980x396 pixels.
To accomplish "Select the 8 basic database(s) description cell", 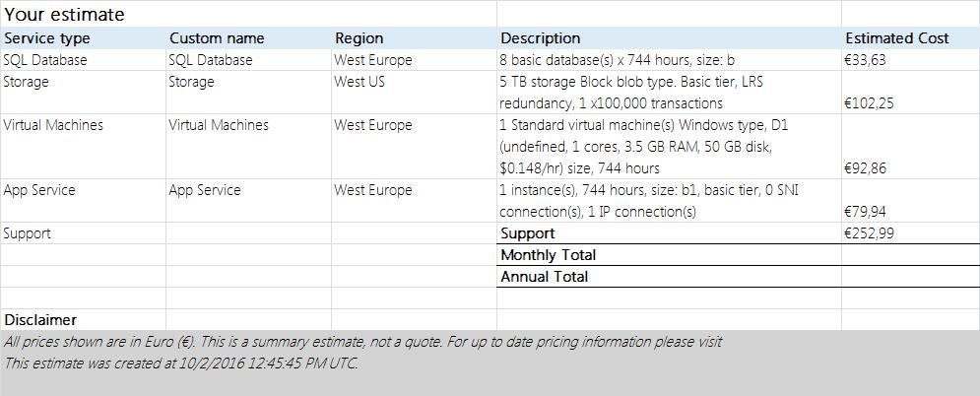I will click(669, 60).
